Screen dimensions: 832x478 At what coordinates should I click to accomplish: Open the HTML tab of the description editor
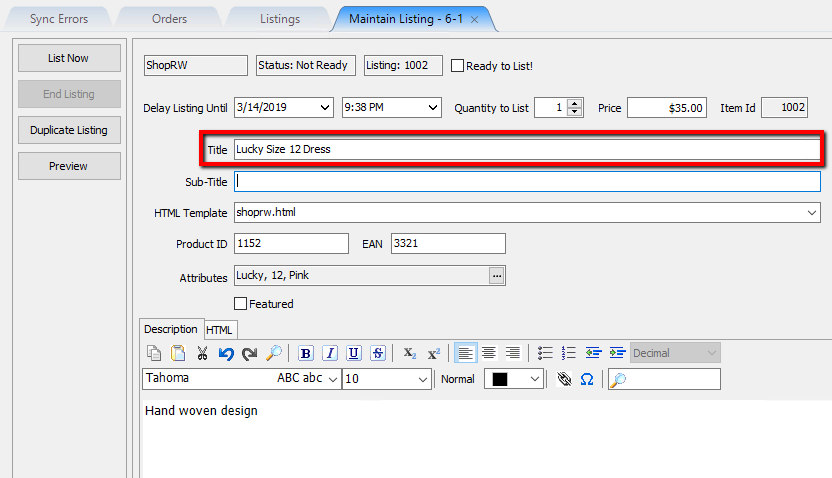coord(219,330)
